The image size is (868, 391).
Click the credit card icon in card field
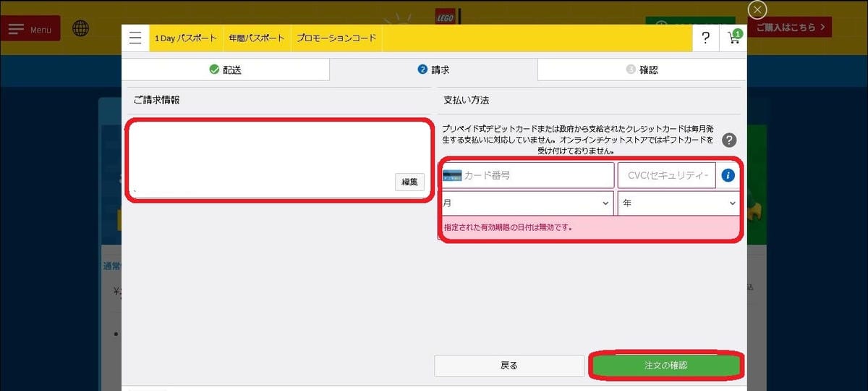click(452, 175)
